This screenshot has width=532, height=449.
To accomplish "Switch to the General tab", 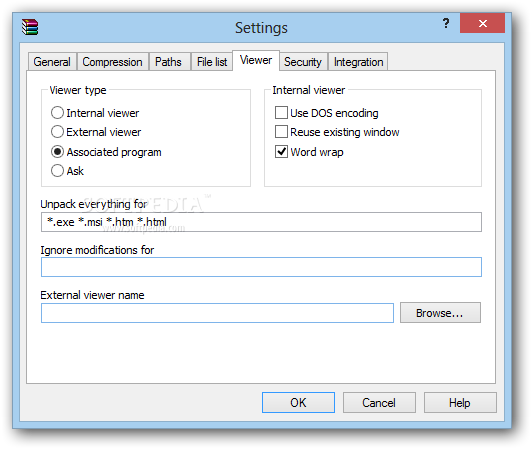I will [x=52, y=62].
